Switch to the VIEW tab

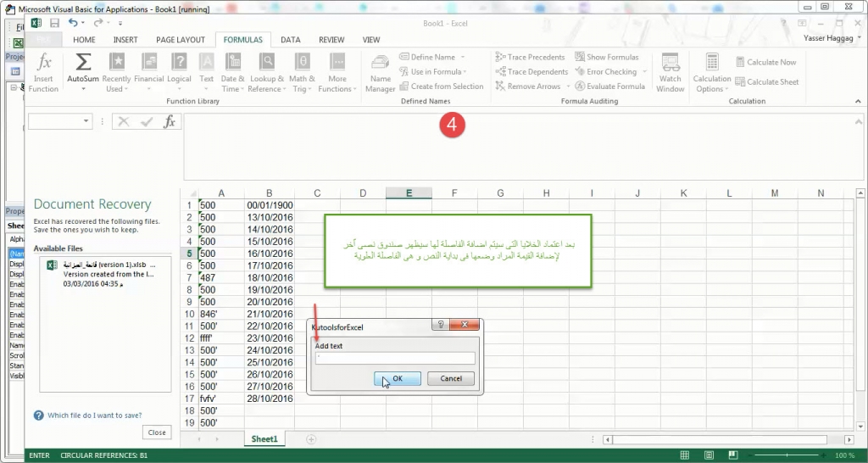[x=371, y=40]
